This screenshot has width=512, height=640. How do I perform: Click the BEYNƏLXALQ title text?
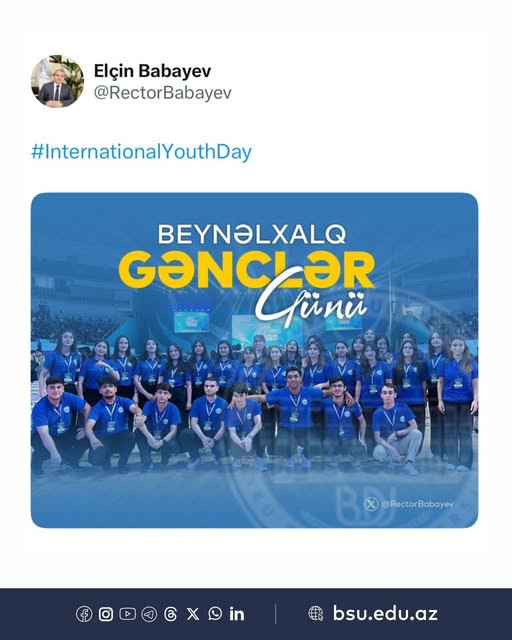click(252, 235)
